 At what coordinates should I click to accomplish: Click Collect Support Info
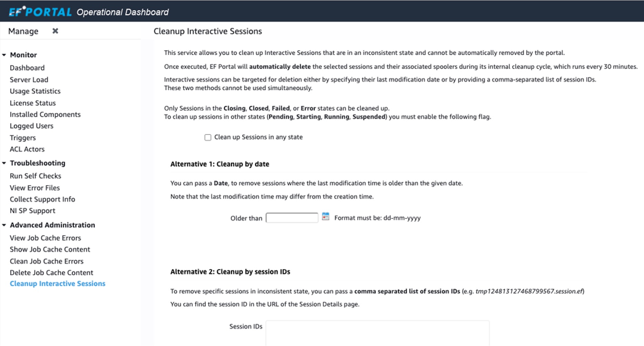[42, 199]
